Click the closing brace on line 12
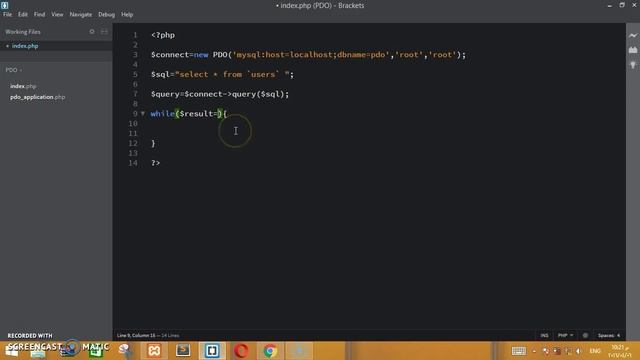640x360 pixels. (x=153, y=143)
